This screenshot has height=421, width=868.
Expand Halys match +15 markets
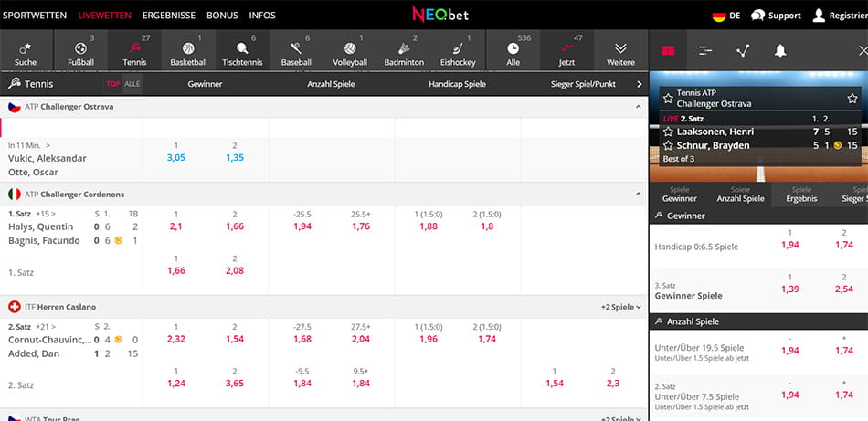coord(46,213)
